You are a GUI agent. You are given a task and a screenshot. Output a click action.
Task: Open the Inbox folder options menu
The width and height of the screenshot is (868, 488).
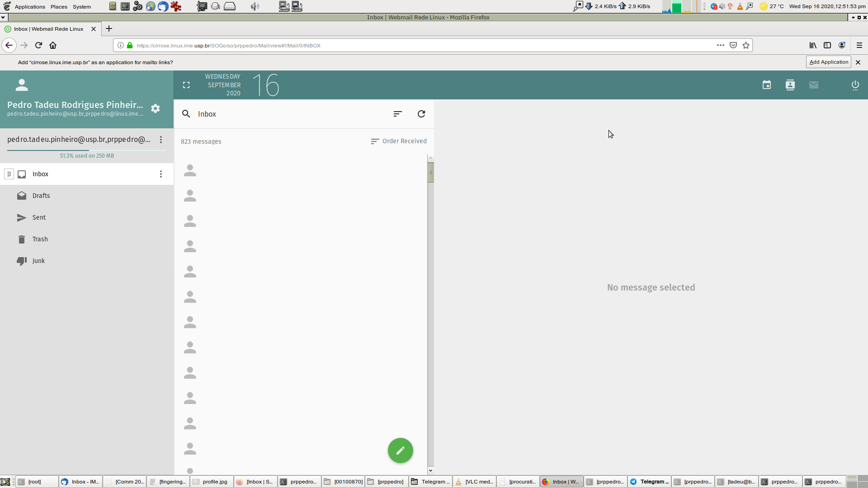(160, 174)
